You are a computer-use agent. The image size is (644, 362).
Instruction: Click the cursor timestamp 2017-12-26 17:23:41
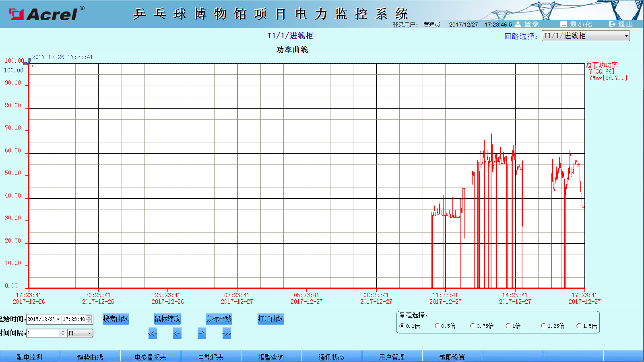coord(62,57)
